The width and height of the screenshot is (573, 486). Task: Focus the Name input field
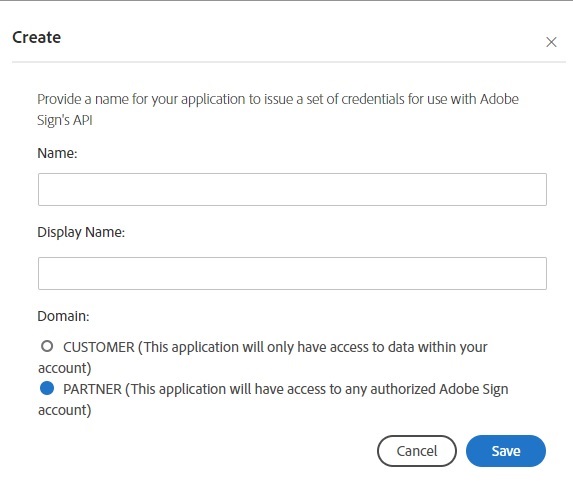292,189
